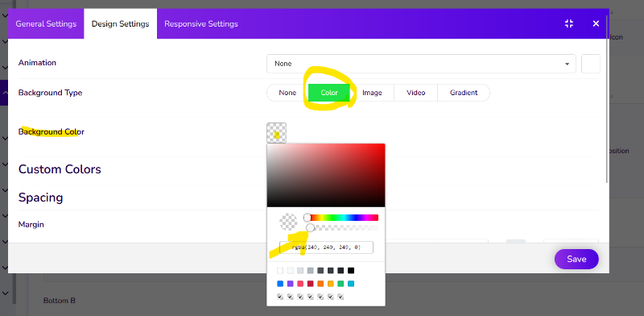644x316 pixels.
Task: Select Color as the Background Type
Action: (329, 93)
